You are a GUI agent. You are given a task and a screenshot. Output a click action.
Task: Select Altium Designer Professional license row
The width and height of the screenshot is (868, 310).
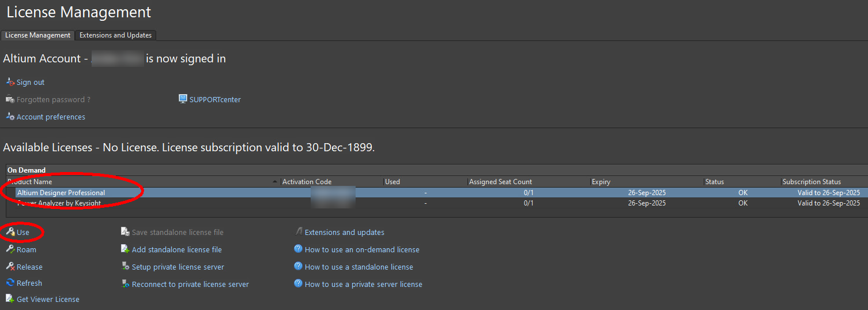point(437,193)
